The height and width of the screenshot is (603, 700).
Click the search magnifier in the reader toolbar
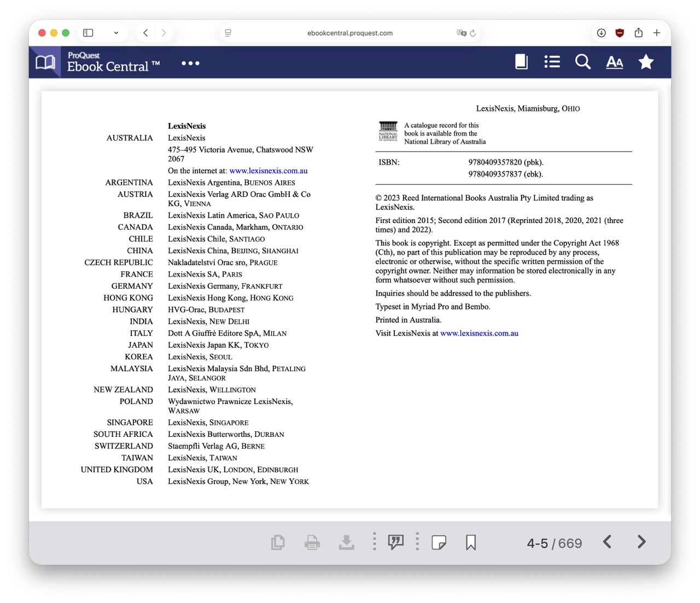point(582,62)
